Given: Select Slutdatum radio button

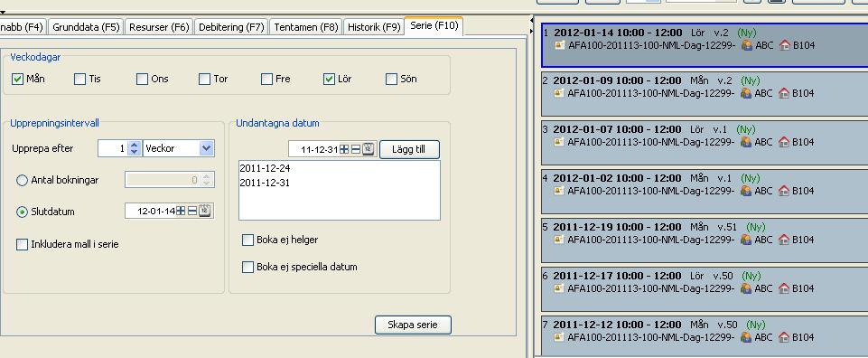Looking at the screenshot, I should coord(23,212).
